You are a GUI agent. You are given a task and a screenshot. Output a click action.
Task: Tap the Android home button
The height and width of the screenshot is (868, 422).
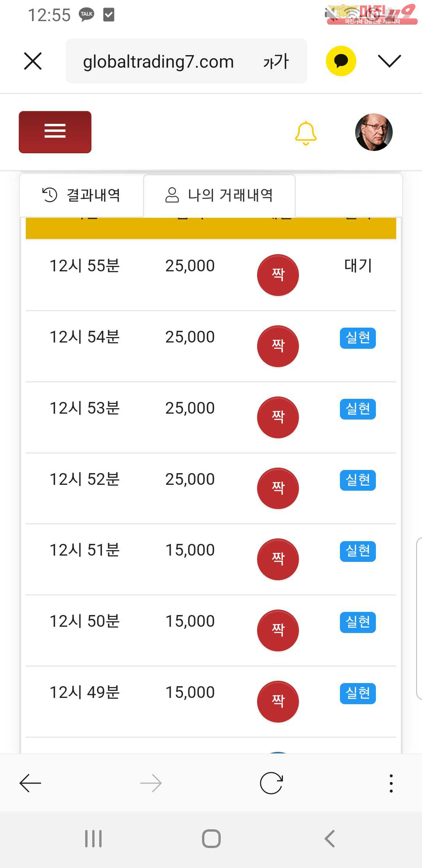(x=211, y=839)
